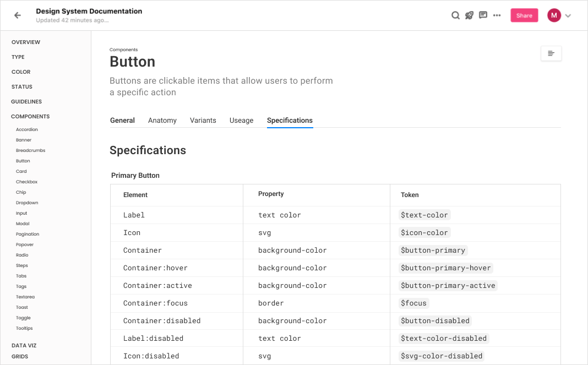Go to the COLOR section
The height and width of the screenshot is (365, 588).
(21, 72)
